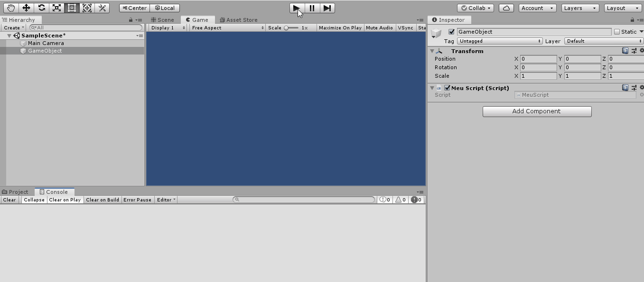Toggle Clear on Play
The width and height of the screenshot is (644, 282).
[65, 200]
